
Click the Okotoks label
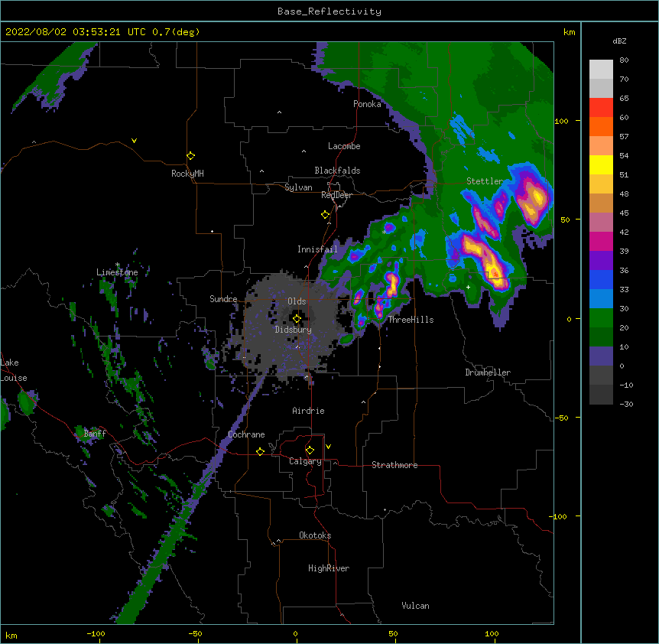315,535
